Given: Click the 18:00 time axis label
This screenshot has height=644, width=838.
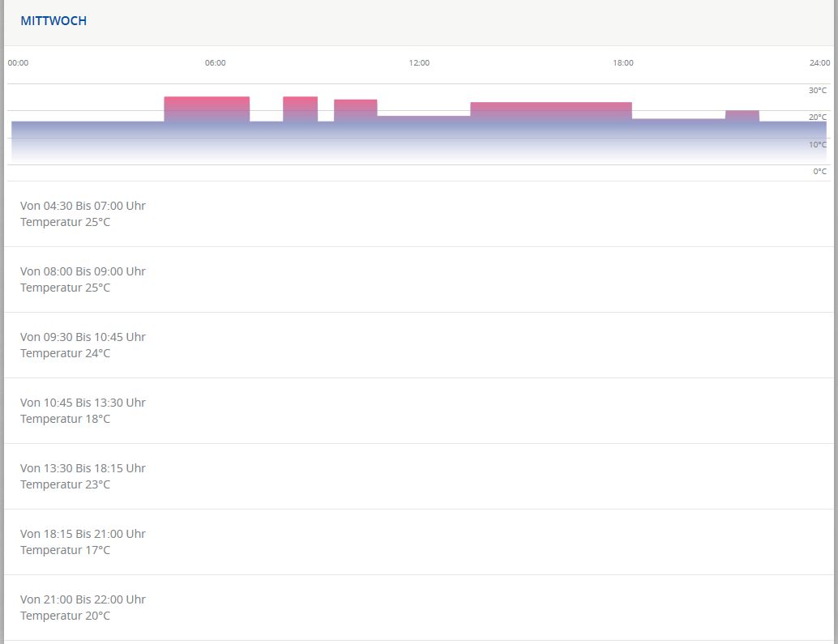Looking at the screenshot, I should coord(623,63).
